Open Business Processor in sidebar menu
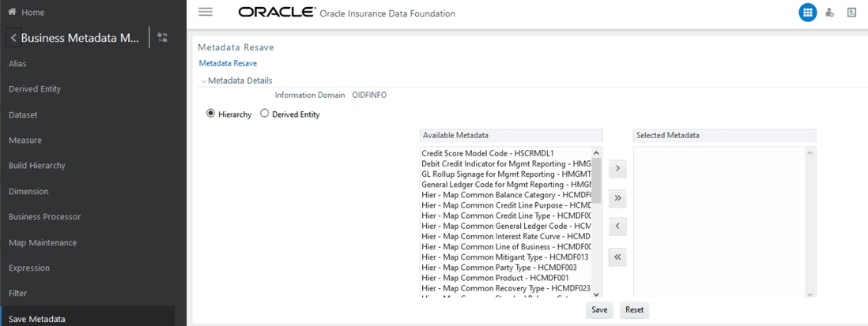 tap(45, 216)
